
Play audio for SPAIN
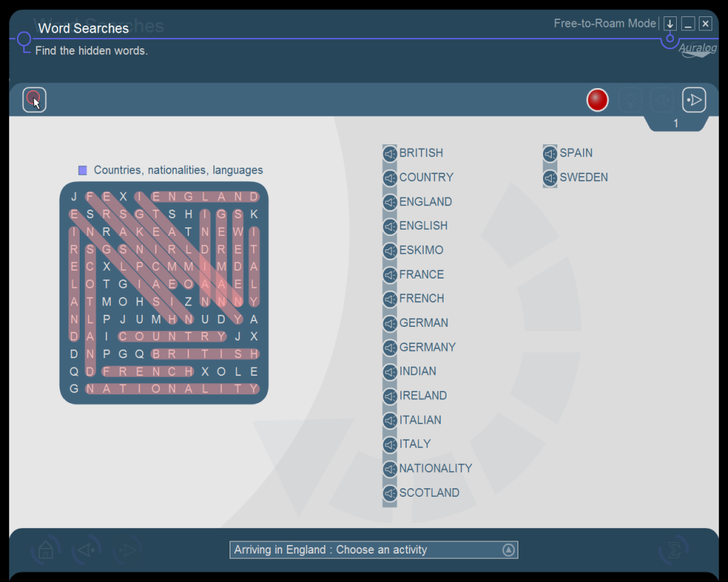pos(550,153)
